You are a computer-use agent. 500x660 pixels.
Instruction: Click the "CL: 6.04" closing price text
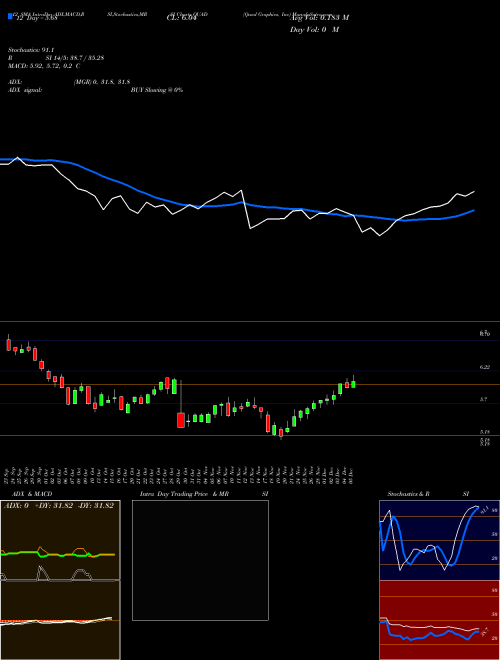(182, 18)
